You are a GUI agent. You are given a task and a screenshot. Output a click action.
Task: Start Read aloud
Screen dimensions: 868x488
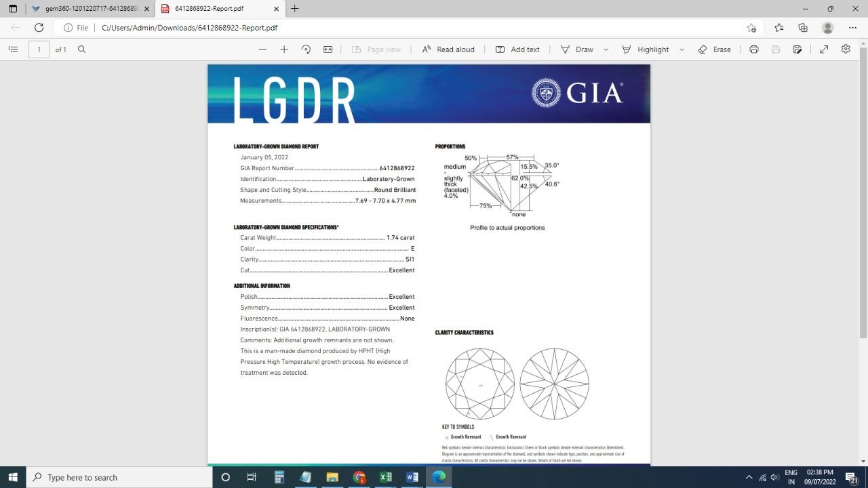[448, 49]
